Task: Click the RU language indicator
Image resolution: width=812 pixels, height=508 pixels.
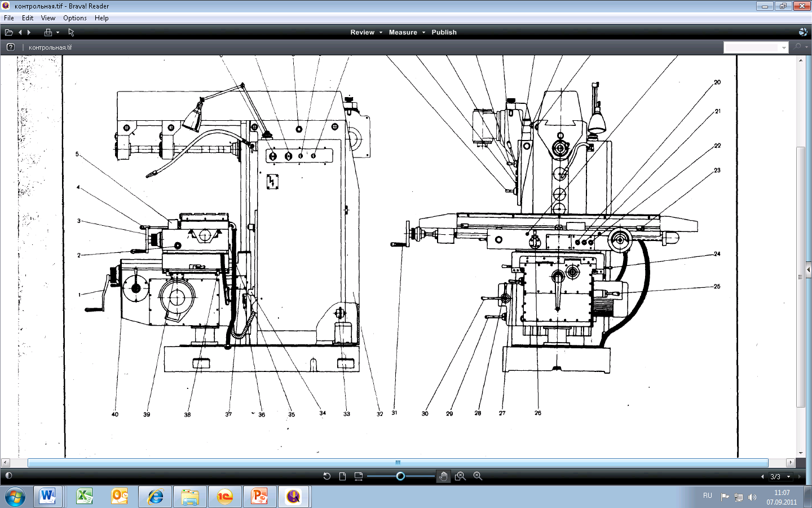Action: tap(708, 496)
